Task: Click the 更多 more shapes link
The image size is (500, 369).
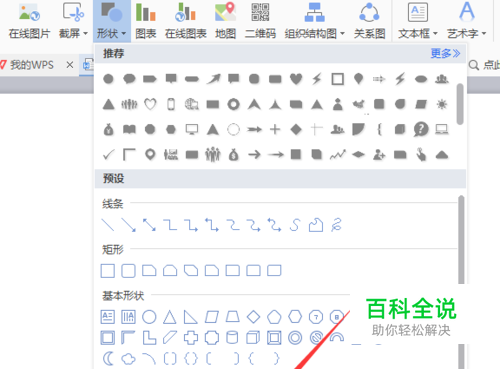Action: tap(445, 53)
